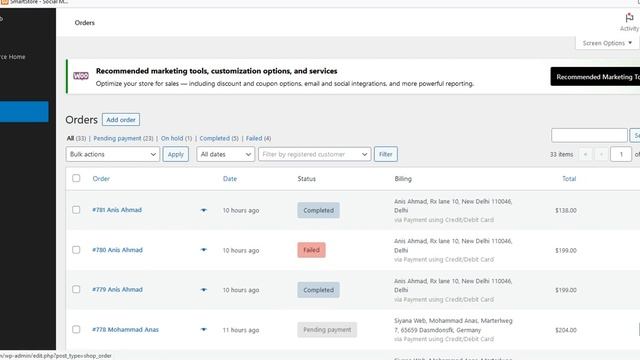Open order #780 Anis Ahmad

click(118, 250)
